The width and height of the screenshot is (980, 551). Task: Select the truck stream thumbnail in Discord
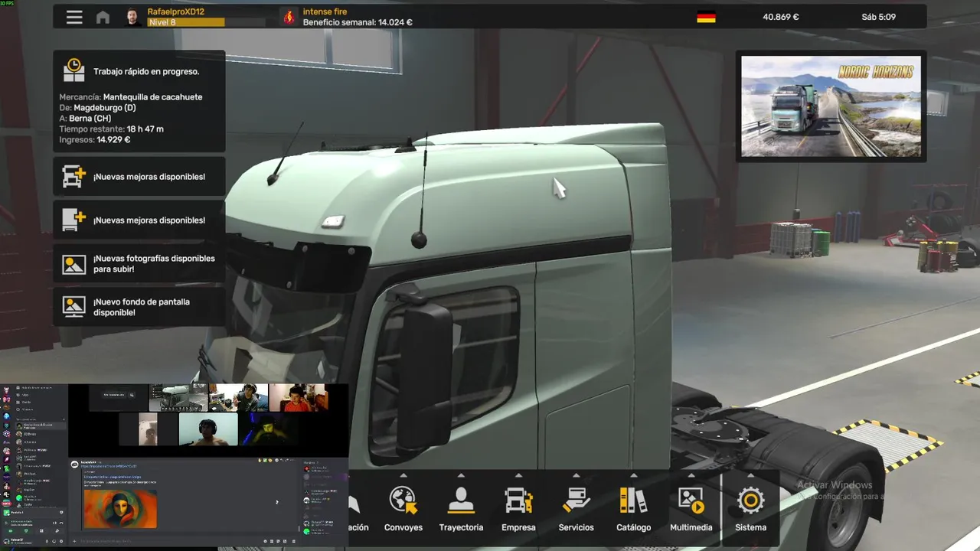178,397
